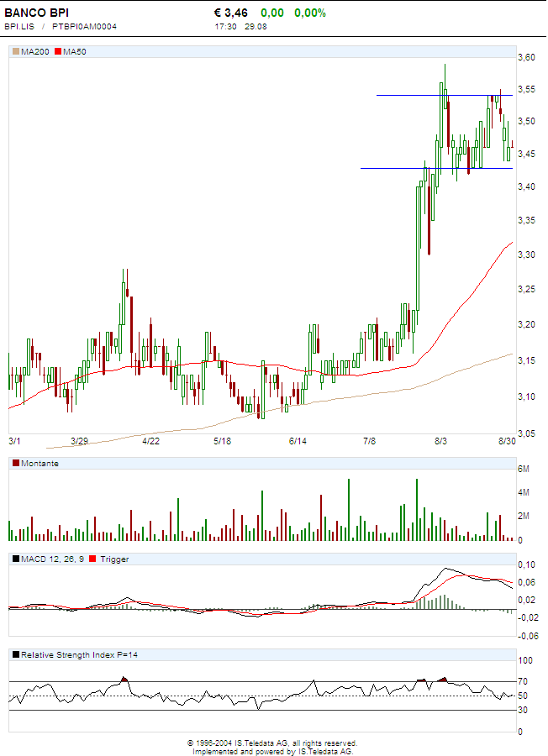Screen dimensions: 548x756
Task: Click the 3,55 price axis label
Action: pyautogui.click(x=526, y=89)
